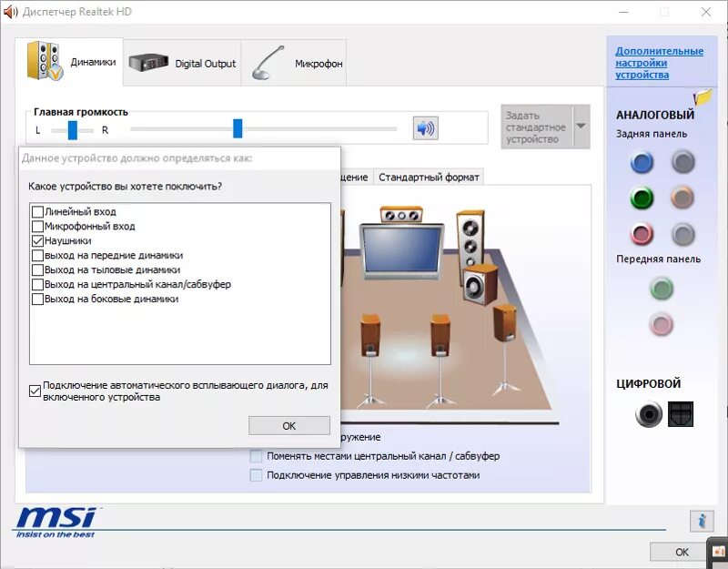
Task: Select the pink rear panel jack
Action: click(642, 234)
